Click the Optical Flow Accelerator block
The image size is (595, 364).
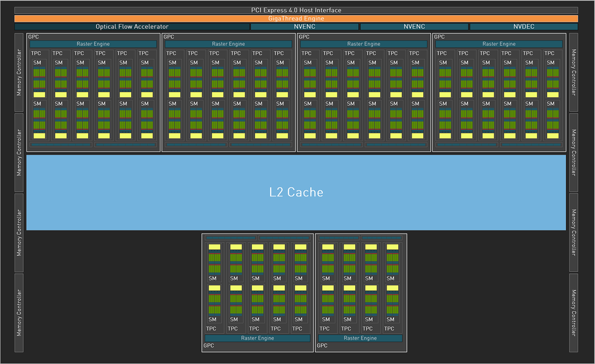pyautogui.click(x=132, y=27)
